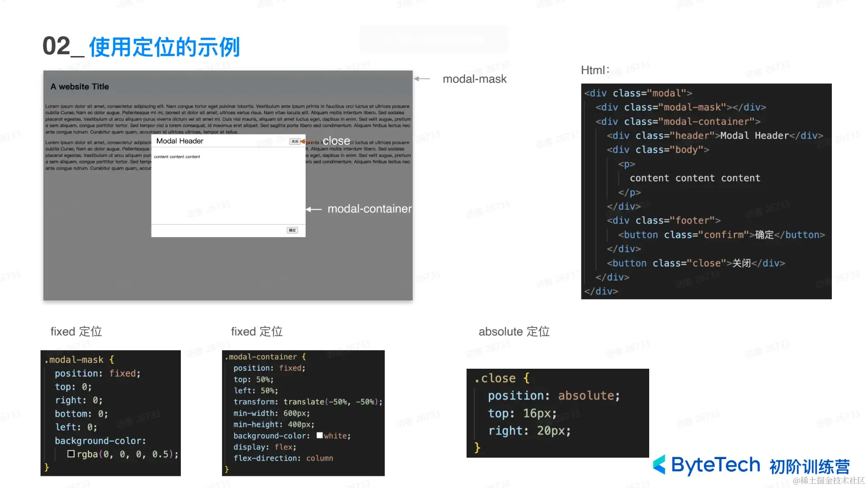Click the white arrow beside modal-container label
This screenshot has width=868, height=488.
314,209
